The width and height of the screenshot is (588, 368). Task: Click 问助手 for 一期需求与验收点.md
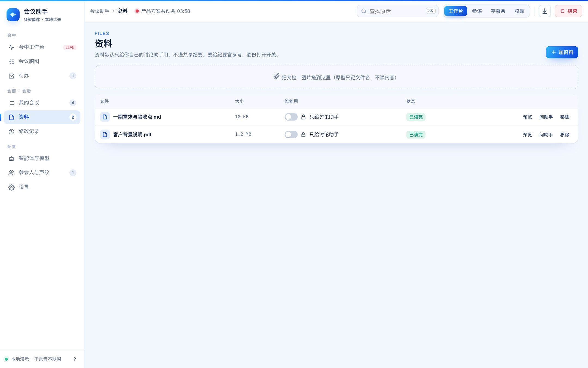[546, 117]
